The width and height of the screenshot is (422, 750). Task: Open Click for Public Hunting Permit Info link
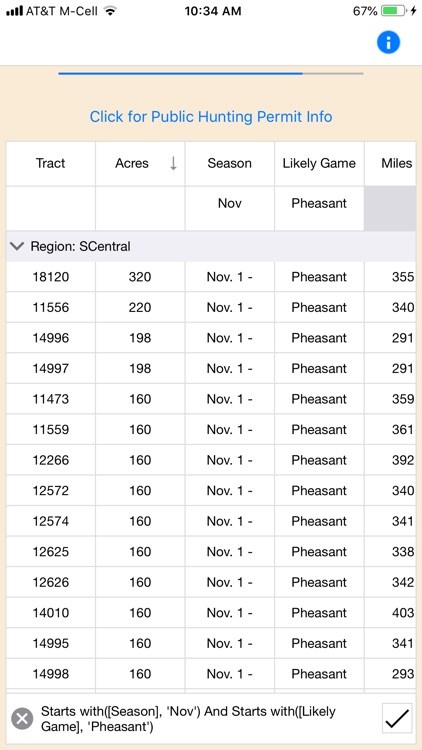[x=211, y=117]
